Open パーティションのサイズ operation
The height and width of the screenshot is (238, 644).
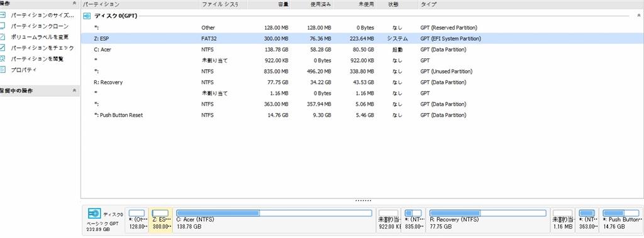pos(42,15)
